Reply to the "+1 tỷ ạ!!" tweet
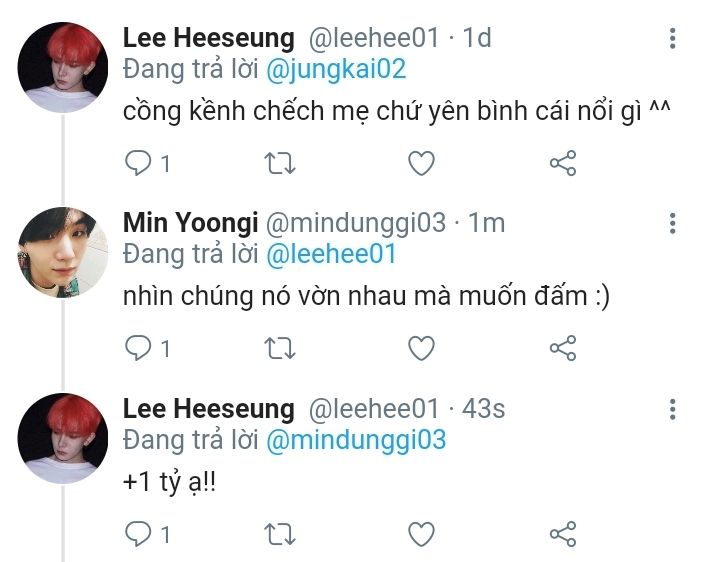This screenshot has width=720, height=562. 138,534
